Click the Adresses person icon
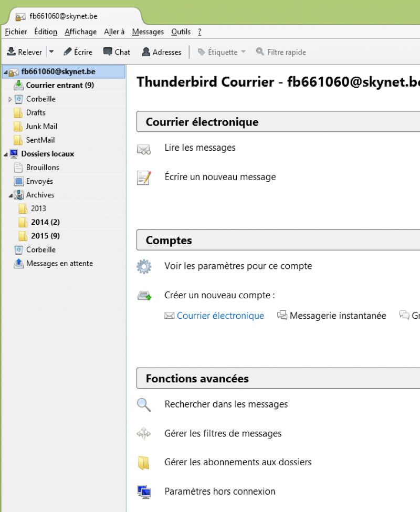Image resolution: width=420 pixels, height=512 pixels. (146, 51)
